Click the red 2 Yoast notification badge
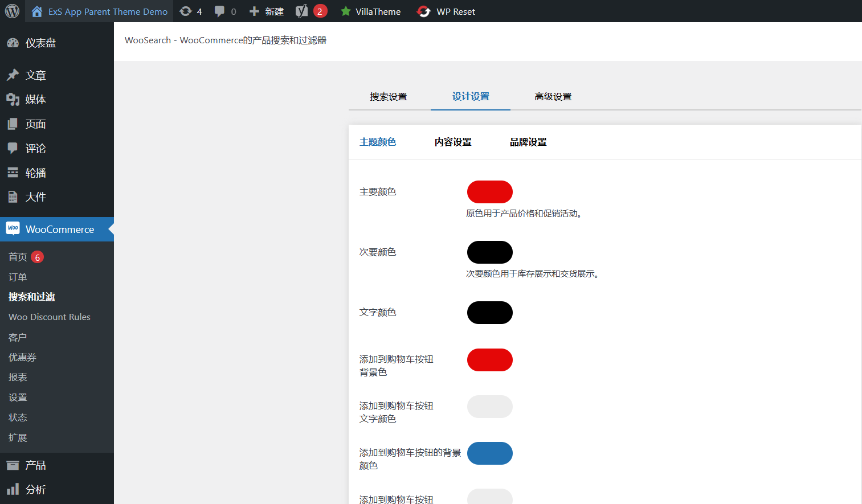 point(320,11)
